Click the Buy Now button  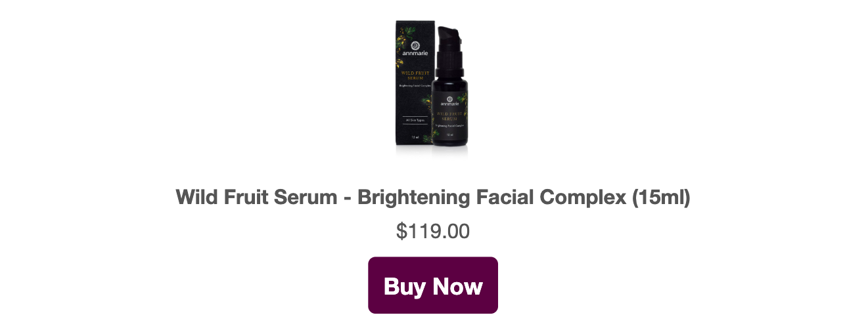433,285
